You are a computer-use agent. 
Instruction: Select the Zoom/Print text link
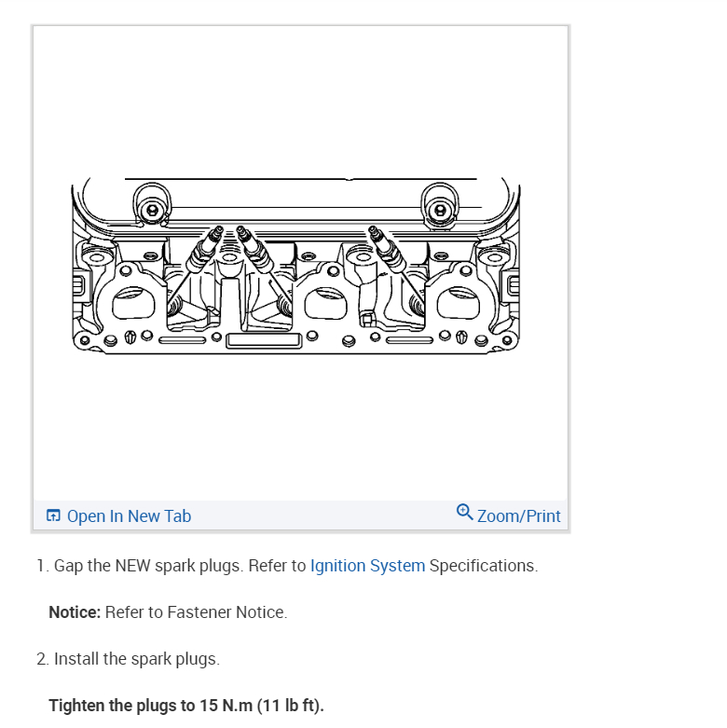518,516
